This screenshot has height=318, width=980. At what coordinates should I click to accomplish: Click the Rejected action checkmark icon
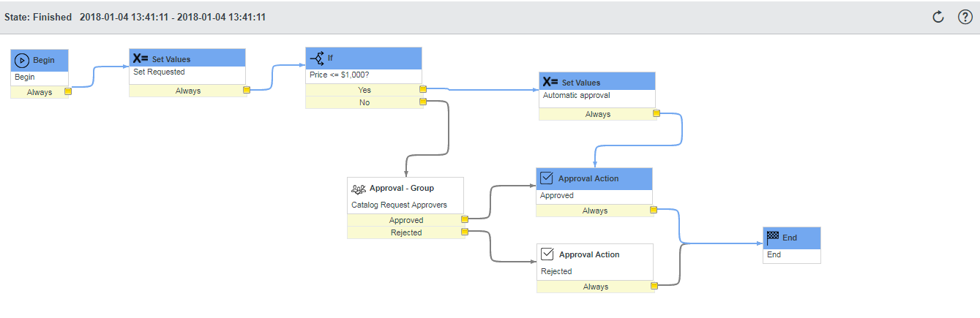[547, 254]
